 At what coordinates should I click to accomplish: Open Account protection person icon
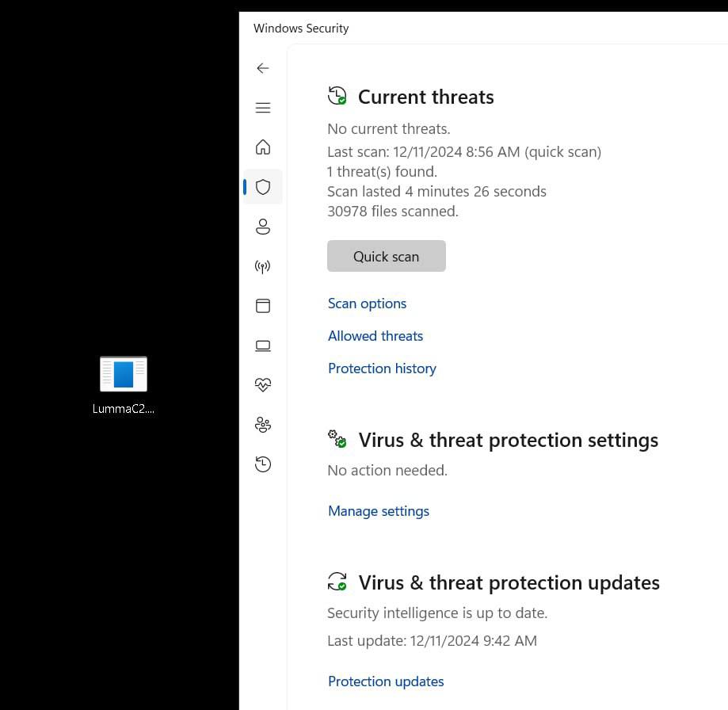pos(263,227)
